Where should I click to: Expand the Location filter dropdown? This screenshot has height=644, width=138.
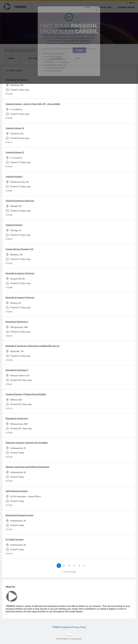coord(13,58)
